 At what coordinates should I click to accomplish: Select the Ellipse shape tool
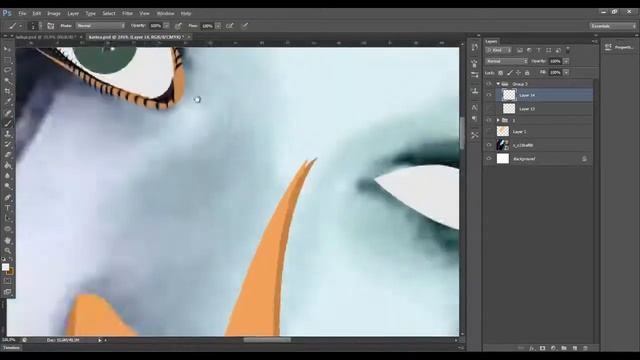(7, 229)
